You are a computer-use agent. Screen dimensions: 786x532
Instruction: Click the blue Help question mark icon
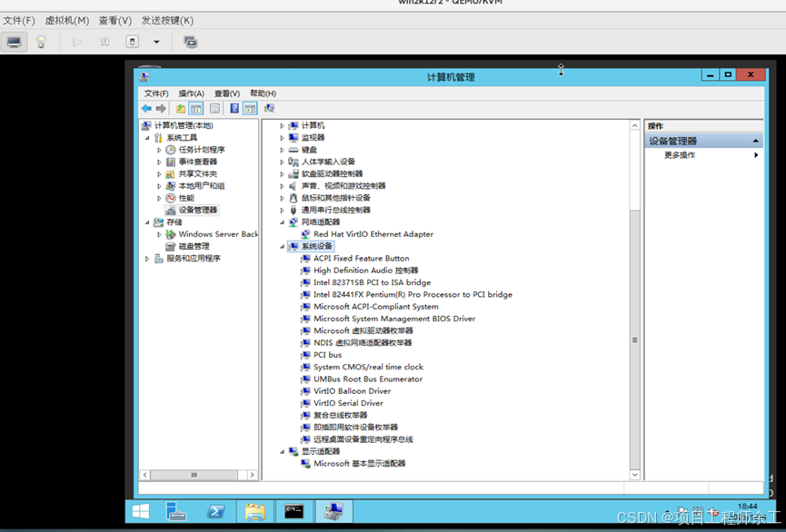click(x=234, y=108)
